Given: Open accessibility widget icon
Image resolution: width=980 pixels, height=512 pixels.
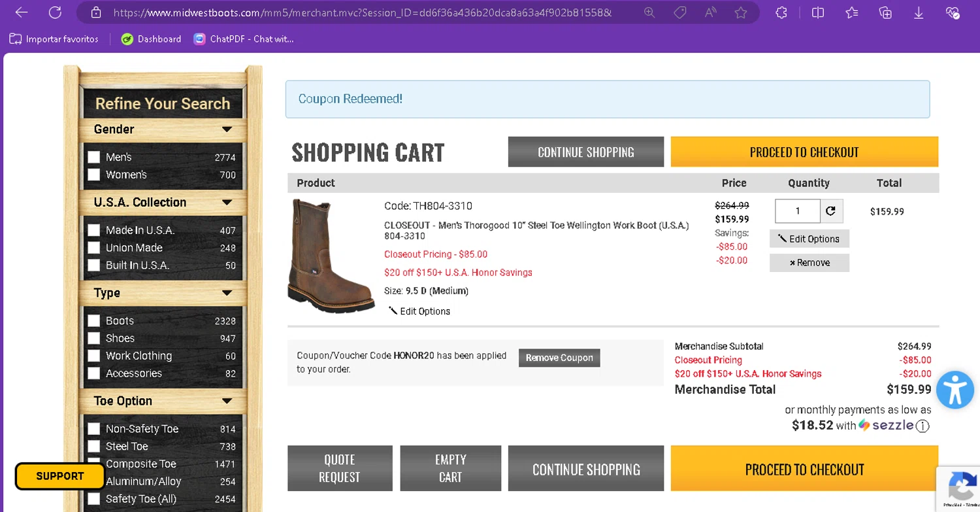Looking at the screenshot, I should 955,390.
